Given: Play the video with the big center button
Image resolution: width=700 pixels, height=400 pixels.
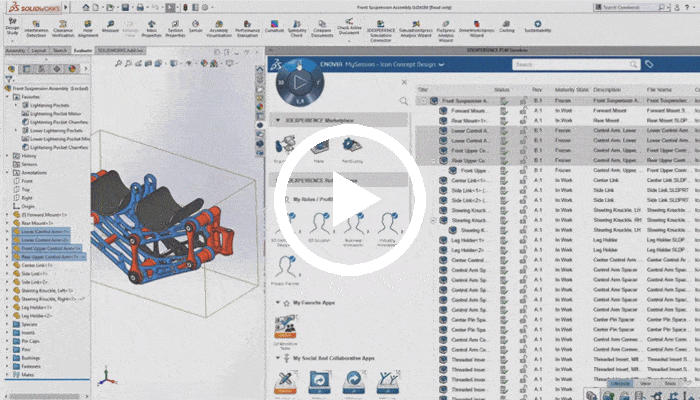Looking at the screenshot, I should coord(350,200).
